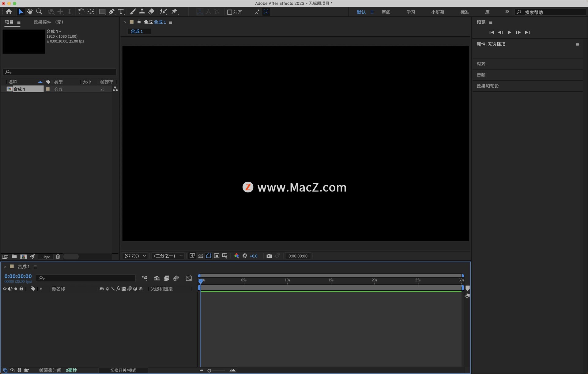Image resolution: width=588 pixels, height=374 pixels.
Task: Select the Selection (arrow) tool
Action: (21, 12)
